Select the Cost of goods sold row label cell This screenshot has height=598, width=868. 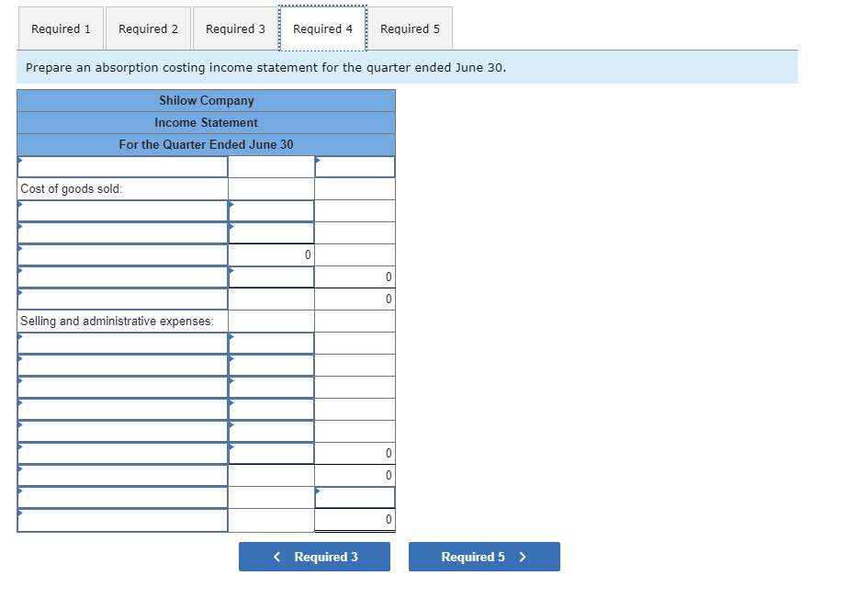click(122, 188)
